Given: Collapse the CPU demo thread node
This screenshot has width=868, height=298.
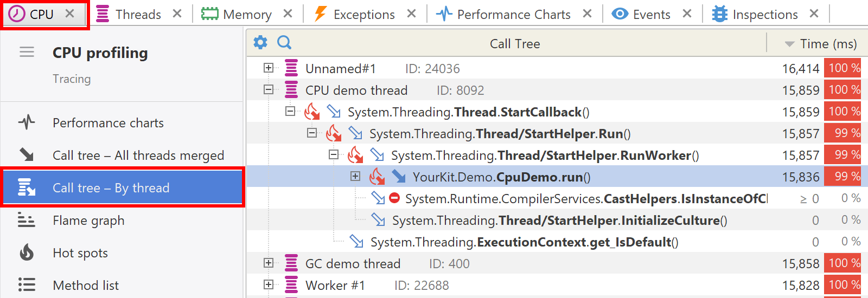Looking at the screenshot, I should pos(268,89).
